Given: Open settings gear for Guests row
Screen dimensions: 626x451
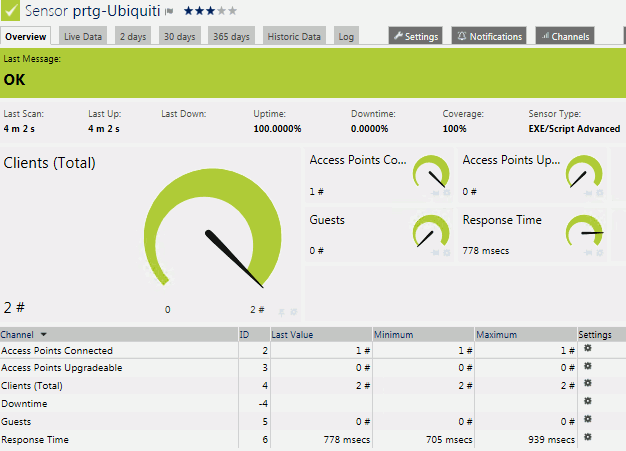Looking at the screenshot, I should [588, 419].
